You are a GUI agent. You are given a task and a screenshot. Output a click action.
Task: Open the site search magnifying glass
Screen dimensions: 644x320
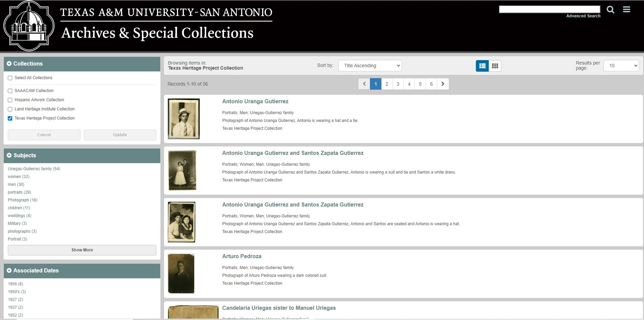[x=610, y=10]
